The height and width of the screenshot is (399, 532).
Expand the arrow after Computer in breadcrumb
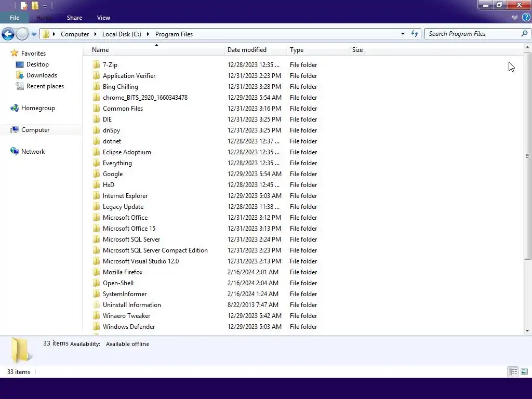click(x=96, y=34)
